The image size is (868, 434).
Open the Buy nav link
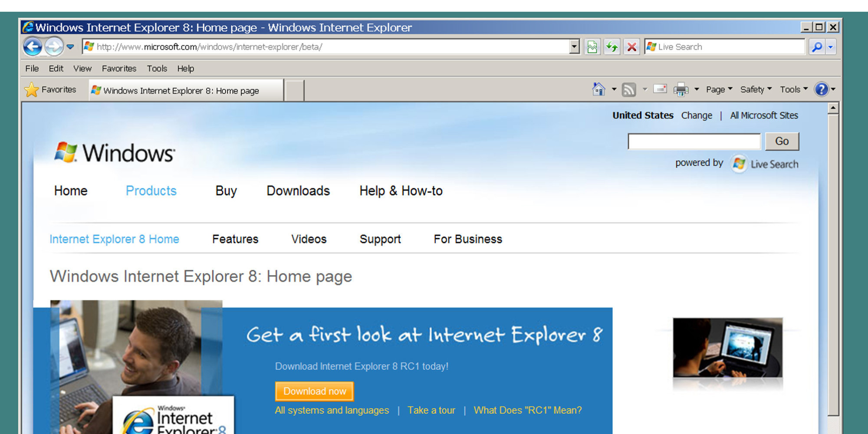(226, 191)
